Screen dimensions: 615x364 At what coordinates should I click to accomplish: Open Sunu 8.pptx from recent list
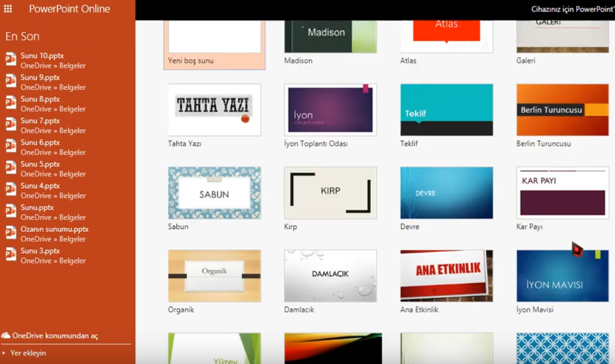[40, 99]
